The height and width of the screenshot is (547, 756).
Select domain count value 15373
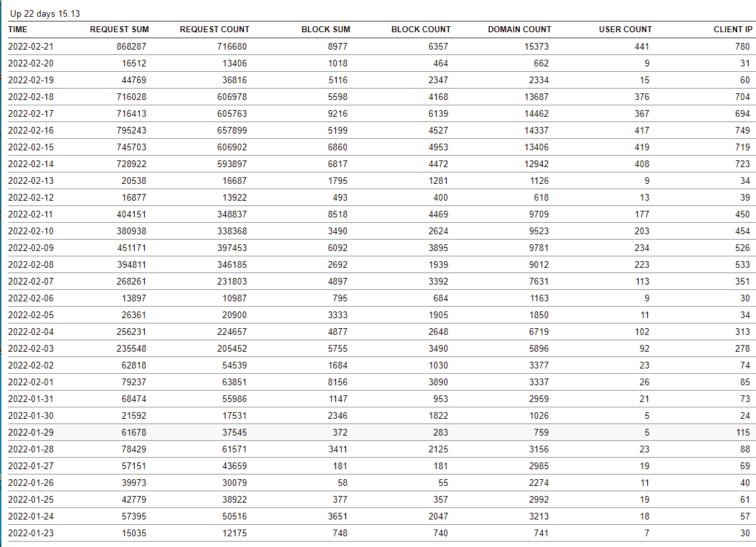click(536, 46)
